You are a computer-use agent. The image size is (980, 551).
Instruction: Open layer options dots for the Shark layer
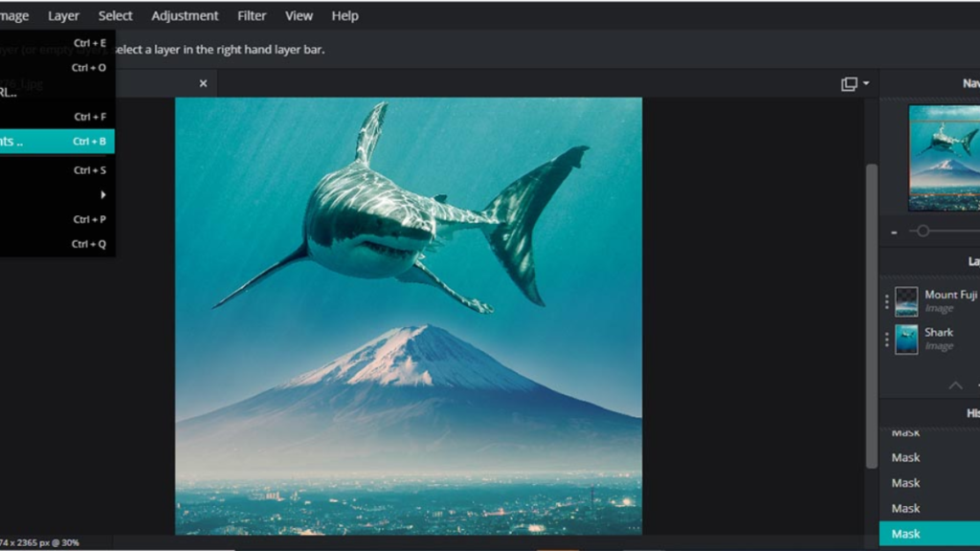coord(885,338)
